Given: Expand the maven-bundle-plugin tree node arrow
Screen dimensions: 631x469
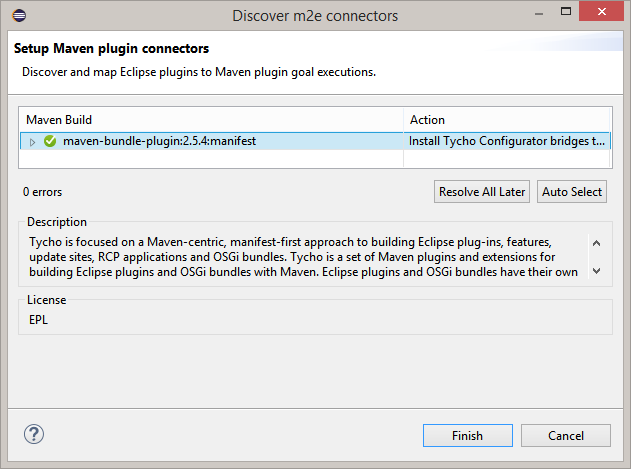Looking at the screenshot, I should [x=33, y=142].
